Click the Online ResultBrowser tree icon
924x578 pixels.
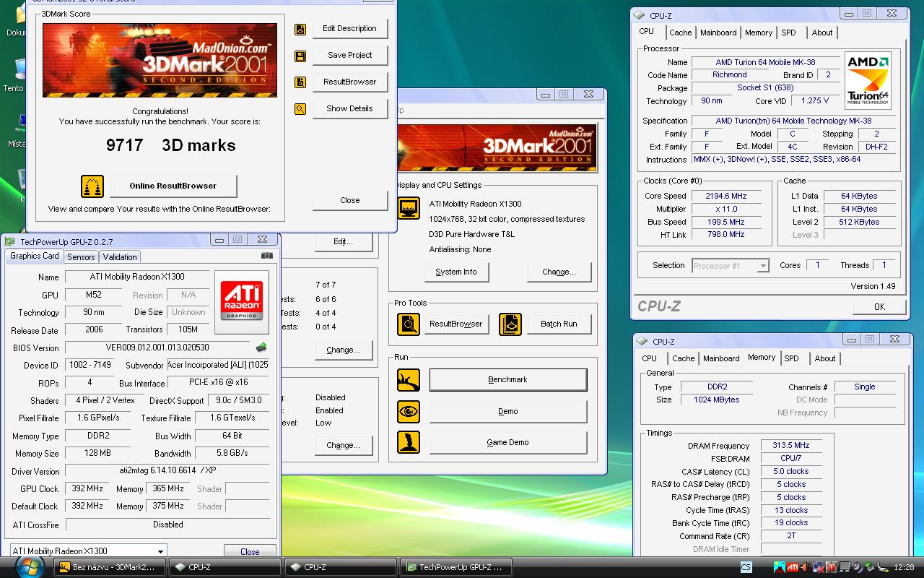[x=92, y=186]
